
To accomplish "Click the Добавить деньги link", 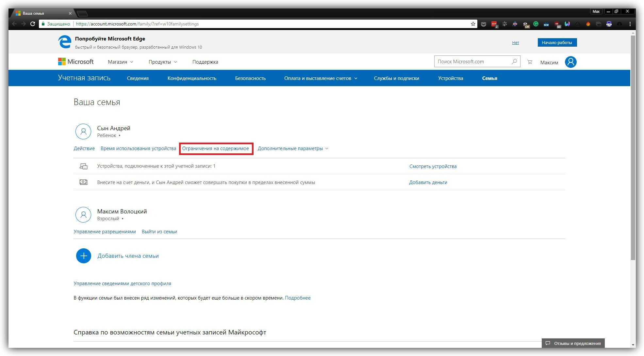I will tap(428, 182).
